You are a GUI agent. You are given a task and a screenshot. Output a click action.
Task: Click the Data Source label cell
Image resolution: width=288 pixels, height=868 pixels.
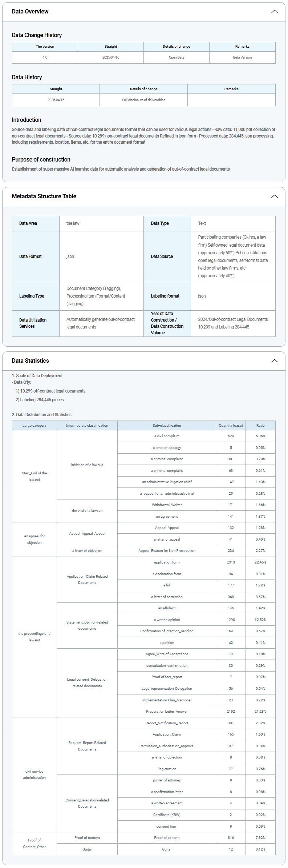pyautogui.click(x=162, y=256)
